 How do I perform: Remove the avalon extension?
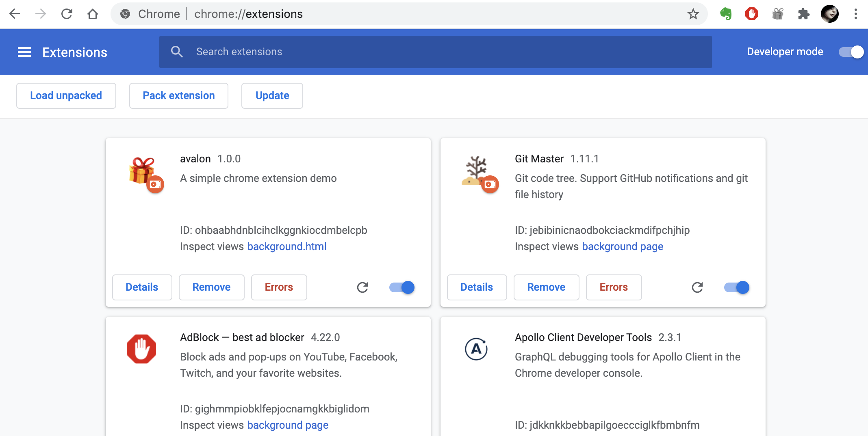pos(211,287)
